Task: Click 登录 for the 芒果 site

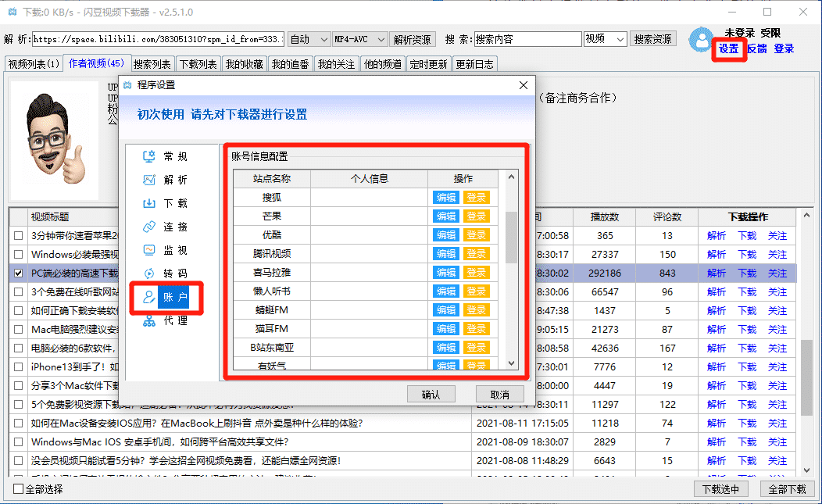Action: [477, 216]
